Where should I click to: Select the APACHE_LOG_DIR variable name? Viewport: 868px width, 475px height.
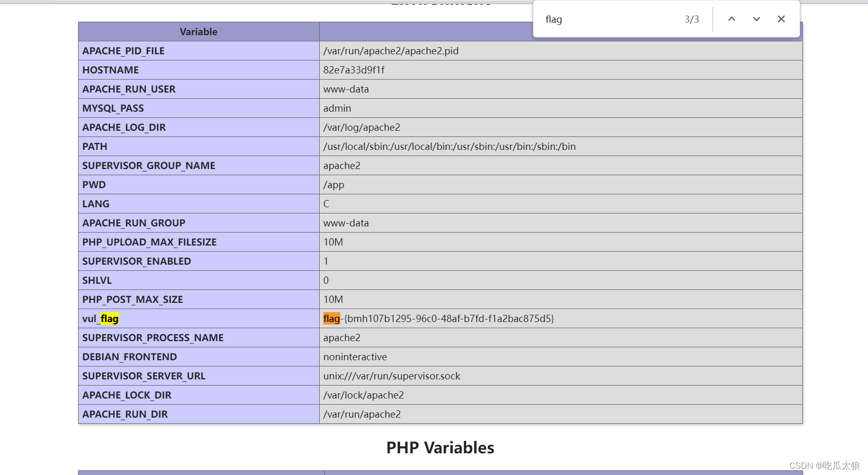(124, 127)
